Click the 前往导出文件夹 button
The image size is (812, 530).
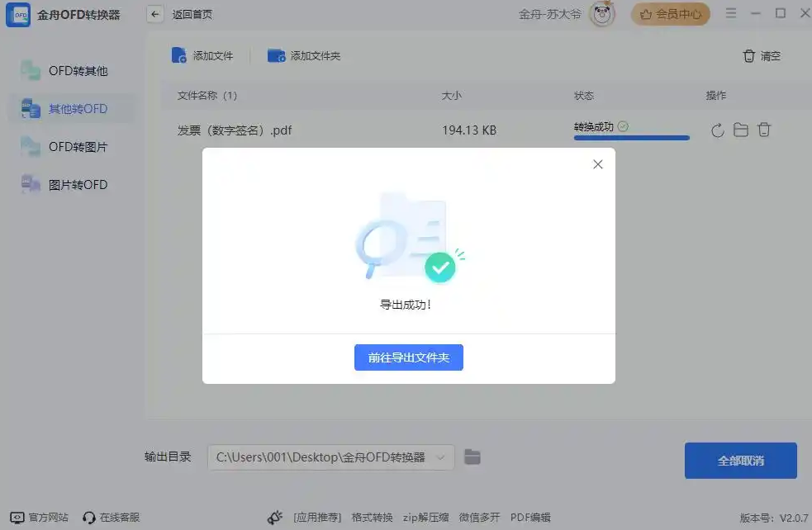[409, 357]
